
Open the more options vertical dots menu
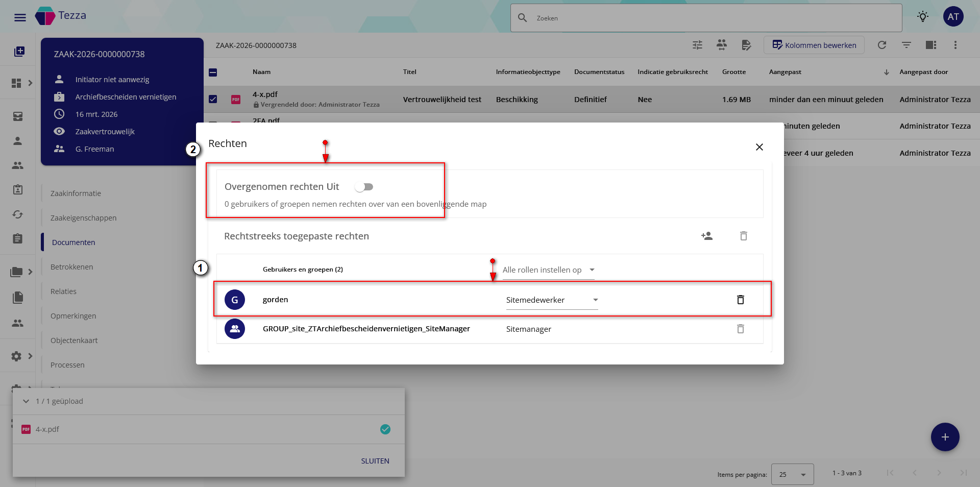(955, 45)
